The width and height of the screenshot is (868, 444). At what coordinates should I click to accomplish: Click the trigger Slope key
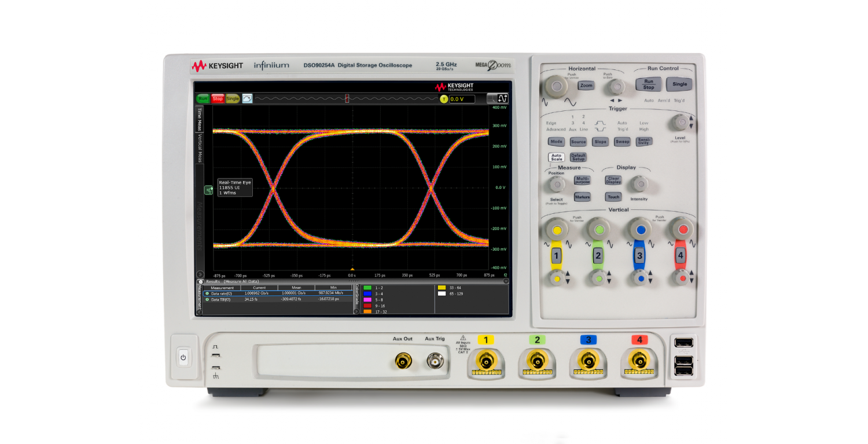600,142
